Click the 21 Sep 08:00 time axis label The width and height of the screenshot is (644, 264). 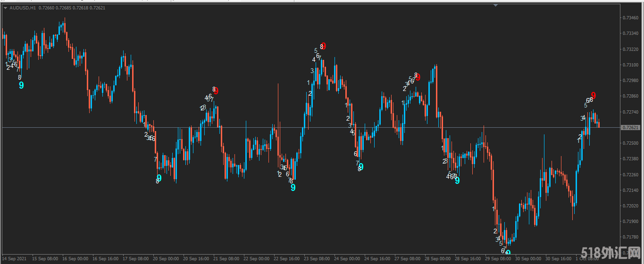(227, 259)
